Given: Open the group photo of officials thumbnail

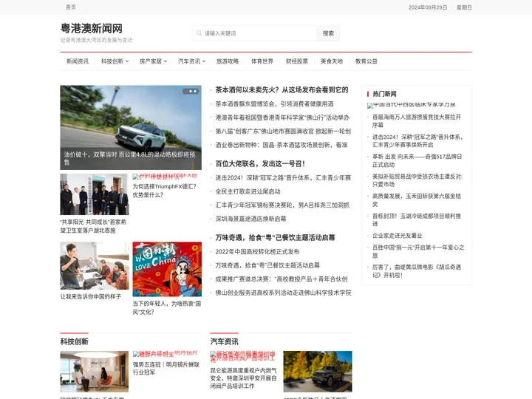Looking at the screenshot, I should pyautogui.click(x=95, y=194).
